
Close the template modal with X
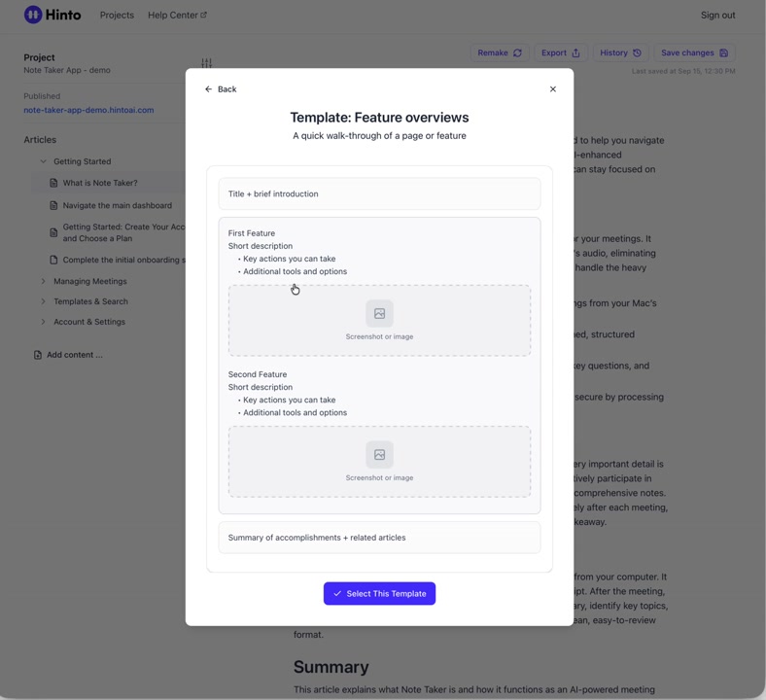pos(553,89)
